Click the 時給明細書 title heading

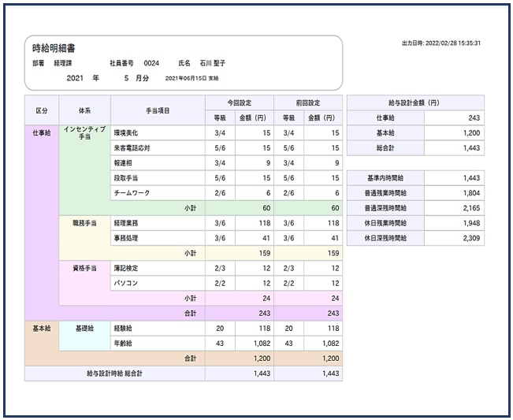click(54, 48)
